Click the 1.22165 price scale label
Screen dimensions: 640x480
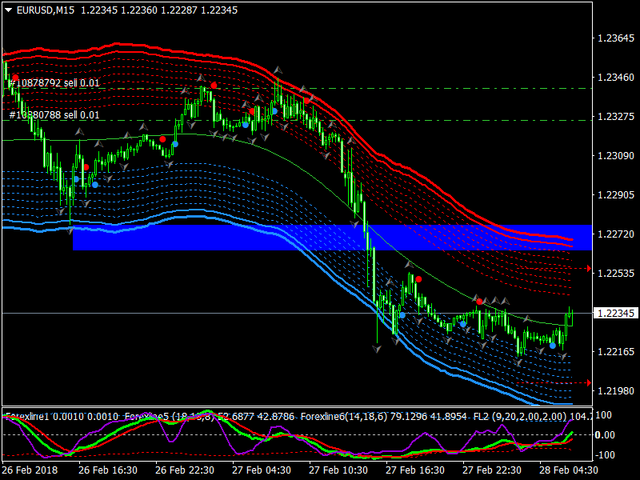pos(616,352)
